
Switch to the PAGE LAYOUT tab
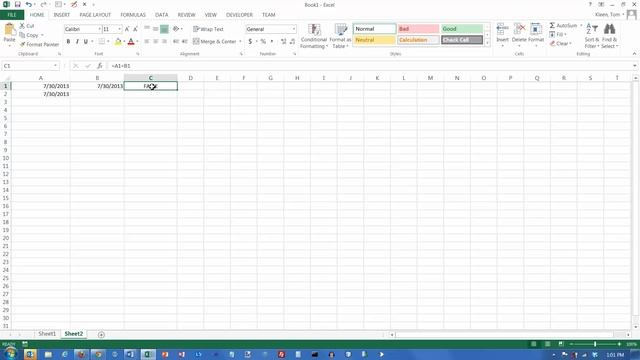click(x=95, y=15)
